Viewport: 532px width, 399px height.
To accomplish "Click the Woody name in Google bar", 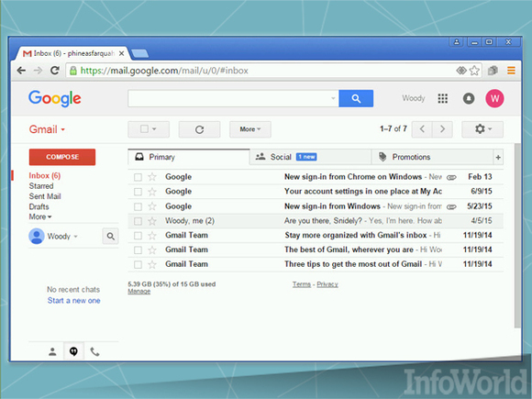I will pos(414,98).
